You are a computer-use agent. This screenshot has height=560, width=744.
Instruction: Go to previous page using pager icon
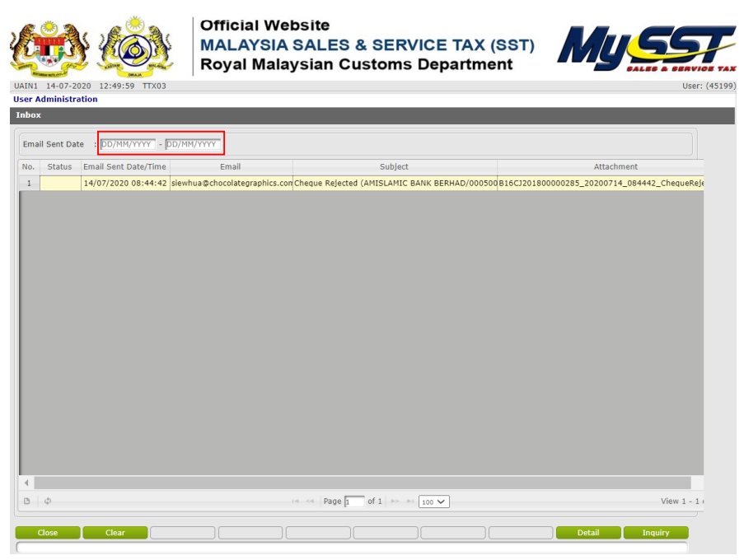tap(311, 501)
